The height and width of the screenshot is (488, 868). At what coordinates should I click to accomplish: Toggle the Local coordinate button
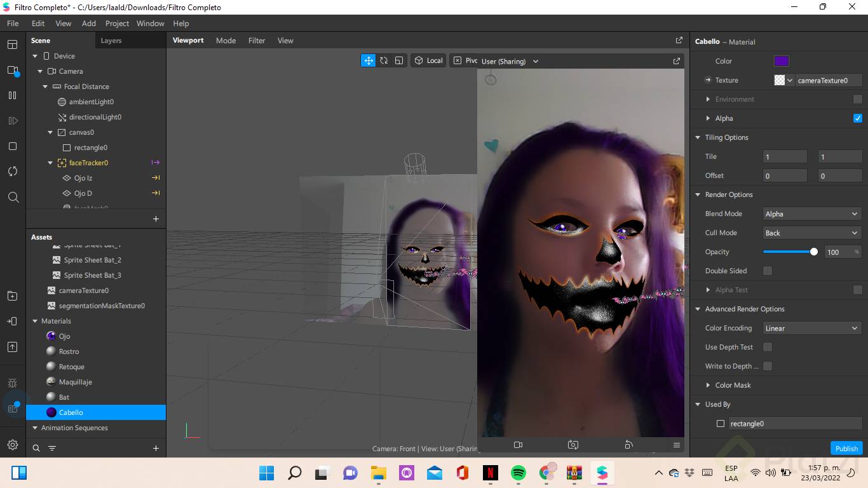[x=428, y=60]
